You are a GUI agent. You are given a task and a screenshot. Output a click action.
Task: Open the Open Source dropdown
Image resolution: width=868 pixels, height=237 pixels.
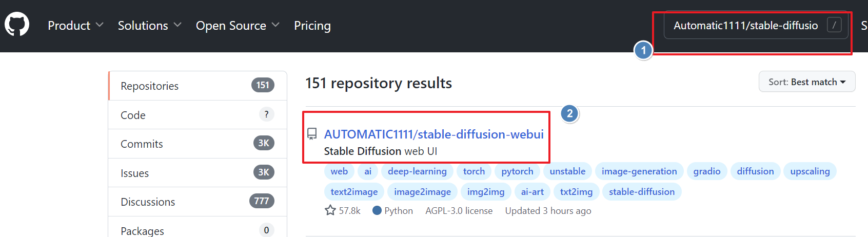click(238, 25)
